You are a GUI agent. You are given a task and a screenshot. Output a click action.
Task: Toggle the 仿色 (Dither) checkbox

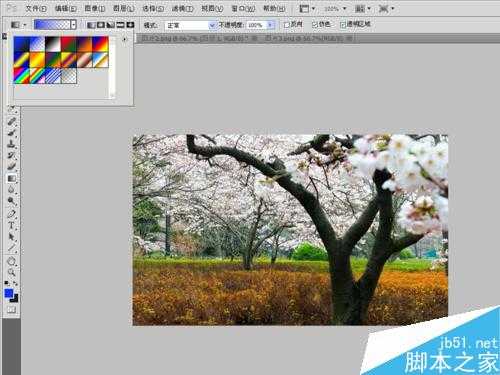(314, 25)
